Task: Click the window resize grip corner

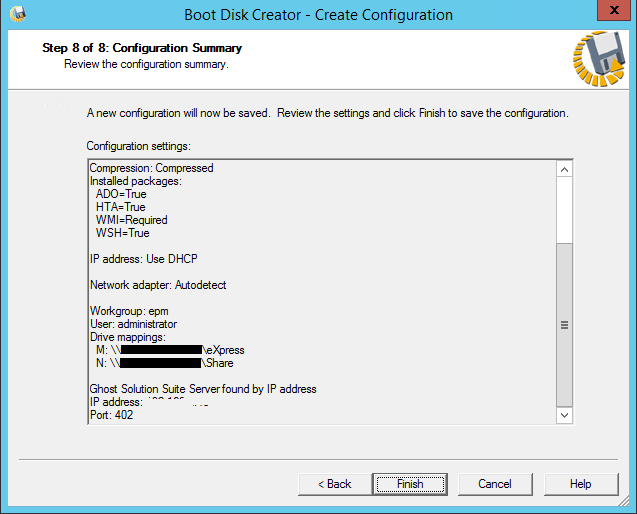Action: (624, 502)
